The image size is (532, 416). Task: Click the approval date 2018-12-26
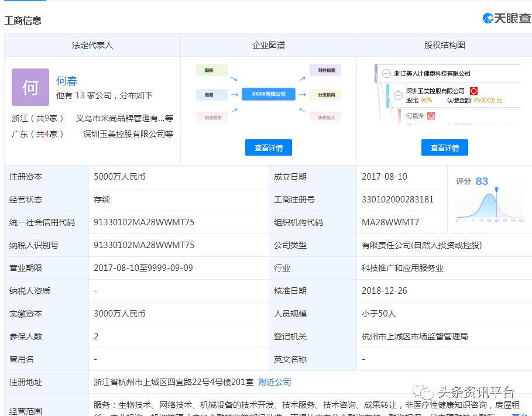[384, 291]
